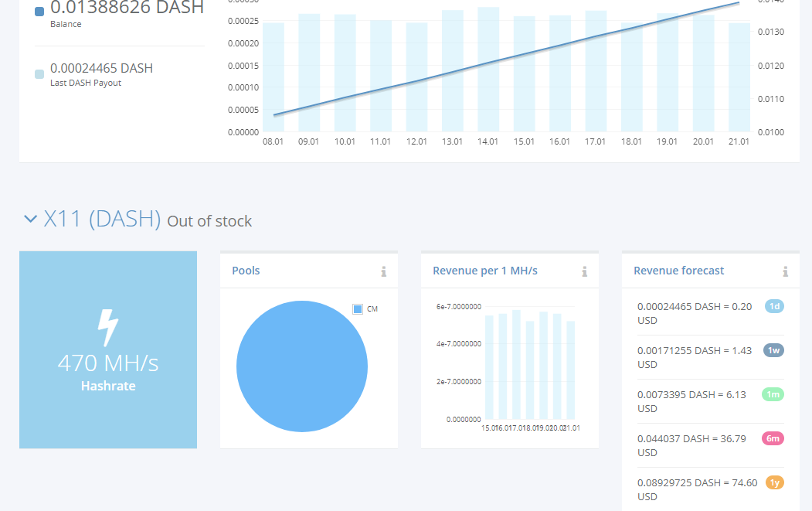This screenshot has height=511, width=812.
Task: Click the Revenue forecast title
Action: pyautogui.click(x=679, y=271)
